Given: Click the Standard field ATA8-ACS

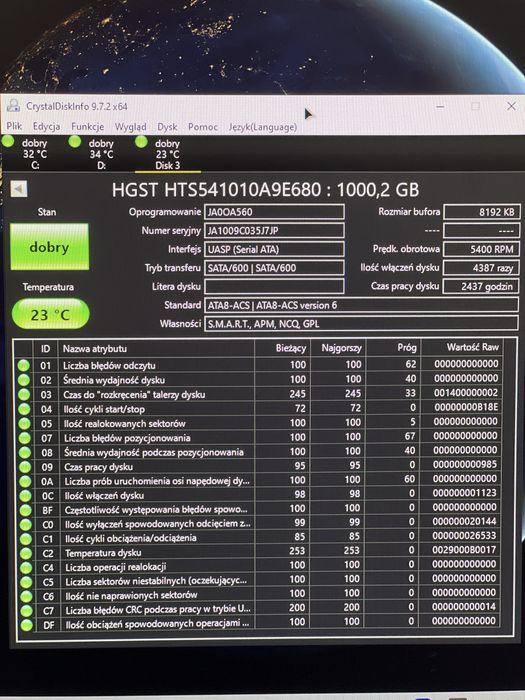Looking at the screenshot, I should tap(361, 305).
